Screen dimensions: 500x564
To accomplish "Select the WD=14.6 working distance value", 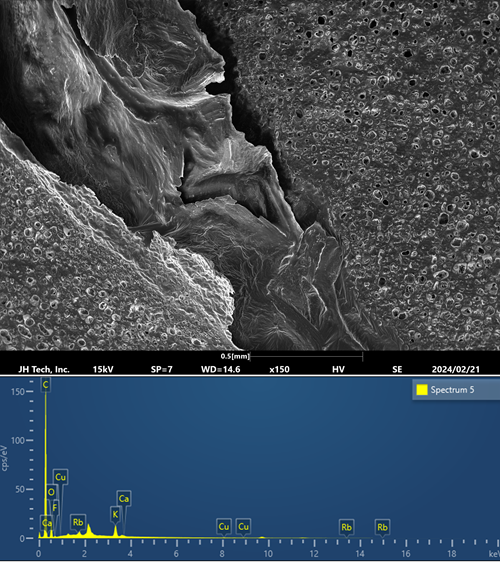I will (221, 369).
